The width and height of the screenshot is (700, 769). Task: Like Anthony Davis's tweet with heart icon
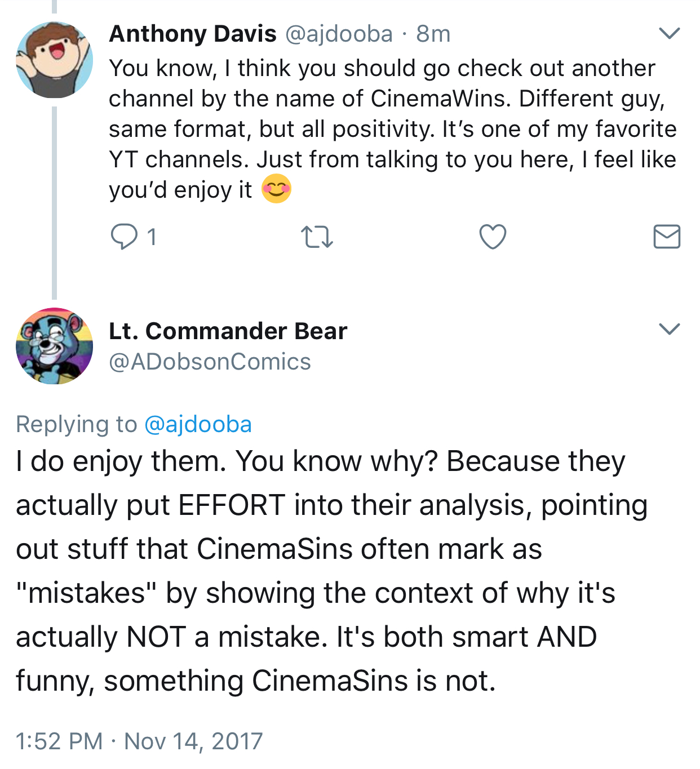pos(493,237)
